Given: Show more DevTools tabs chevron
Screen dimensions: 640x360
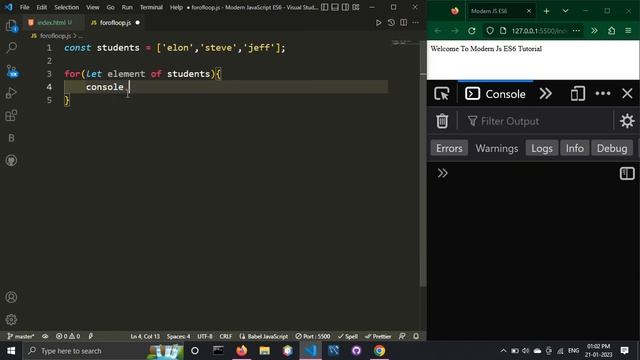Looking at the screenshot, I should coord(545,94).
